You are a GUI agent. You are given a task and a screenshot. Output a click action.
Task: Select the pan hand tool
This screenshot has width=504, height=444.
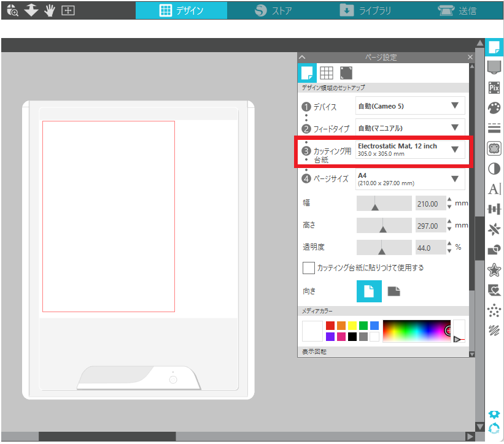(x=50, y=10)
